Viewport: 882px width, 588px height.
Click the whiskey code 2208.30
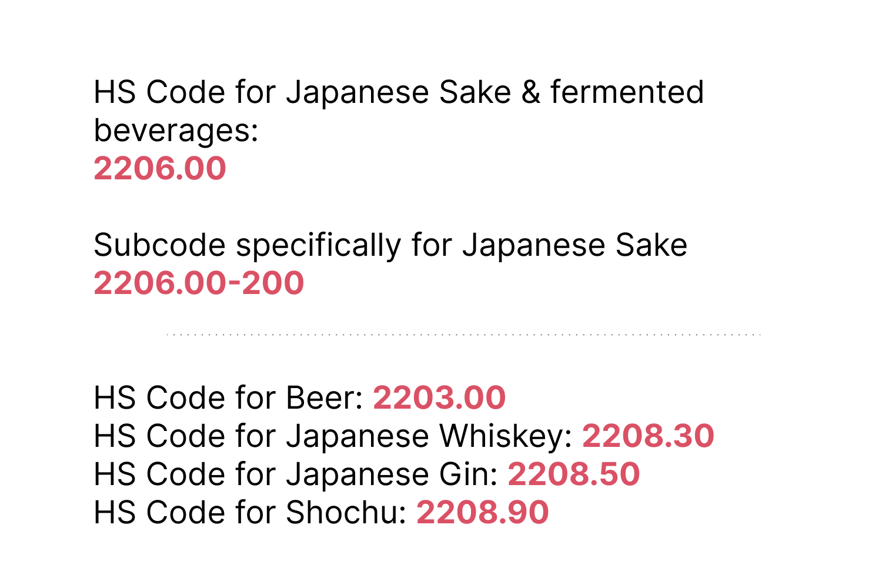coord(648,436)
